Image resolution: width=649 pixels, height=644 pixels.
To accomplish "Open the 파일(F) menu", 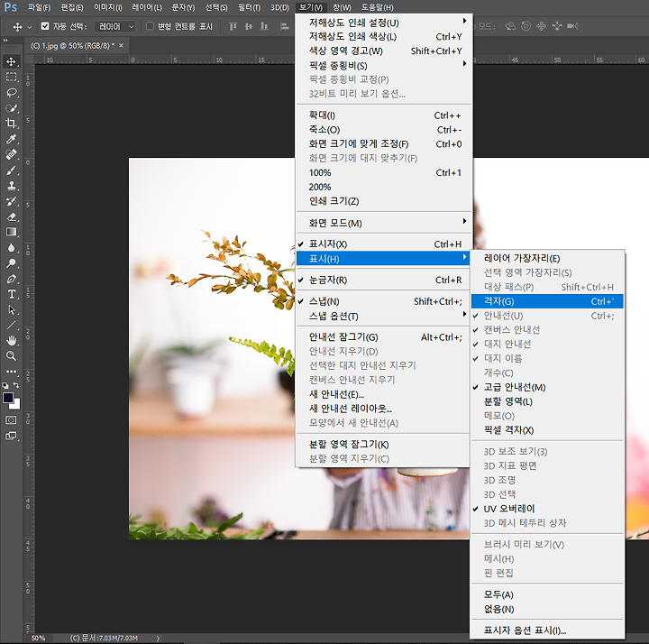I will click(x=39, y=7).
